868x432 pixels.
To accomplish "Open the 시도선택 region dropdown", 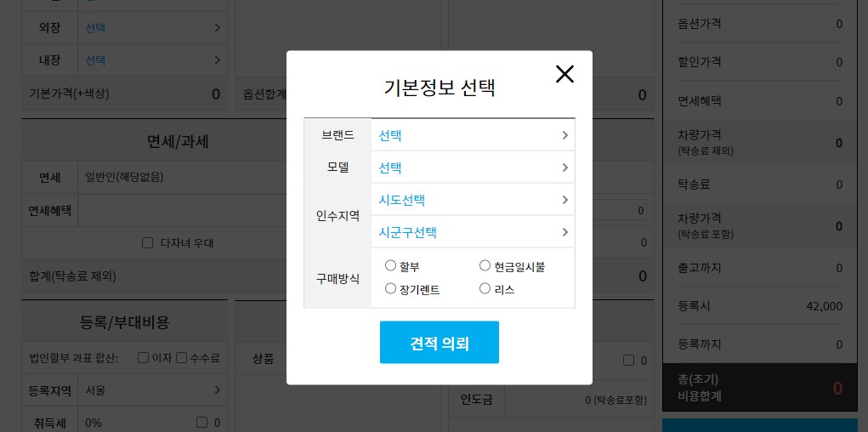I will (x=473, y=200).
